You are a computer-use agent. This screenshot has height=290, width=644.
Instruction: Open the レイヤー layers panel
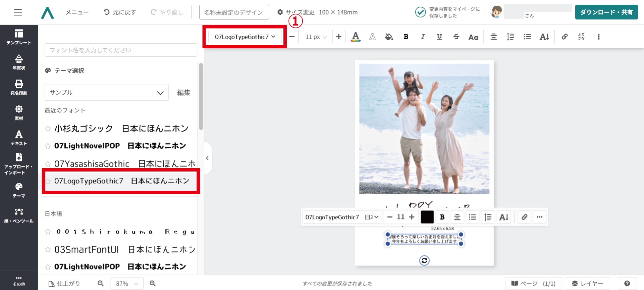point(587,284)
